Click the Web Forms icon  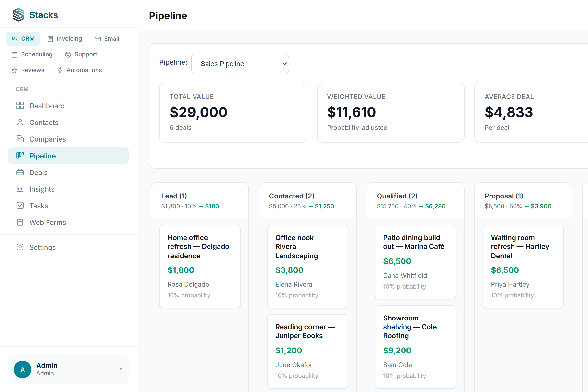(x=20, y=222)
